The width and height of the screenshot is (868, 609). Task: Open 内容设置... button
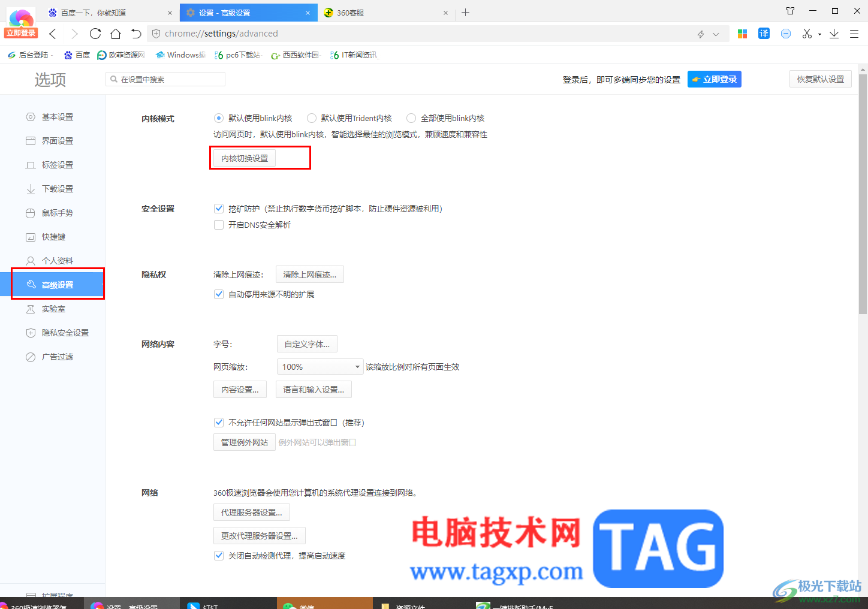(x=240, y=390)
